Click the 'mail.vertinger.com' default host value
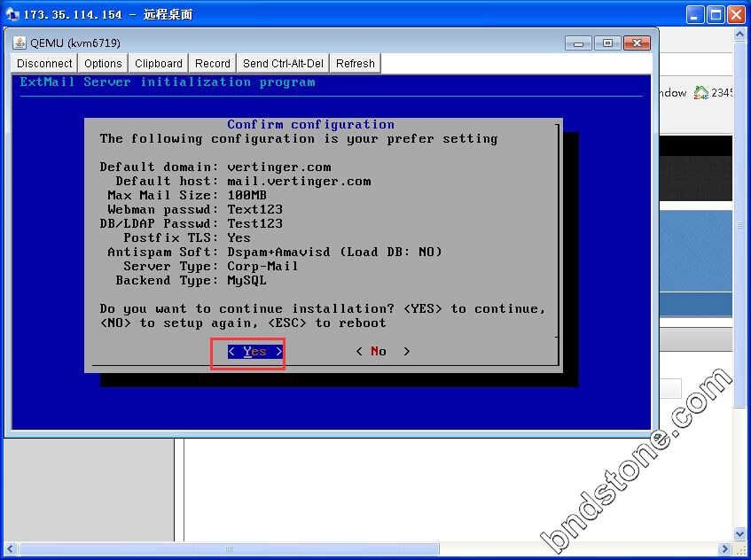The image size is (751, 560). point(299,182)
